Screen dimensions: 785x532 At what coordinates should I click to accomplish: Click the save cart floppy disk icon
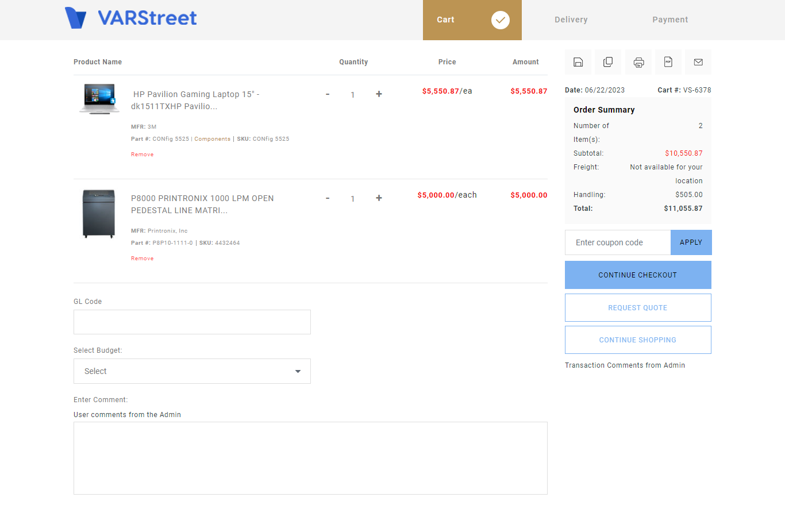click(578, 62)
